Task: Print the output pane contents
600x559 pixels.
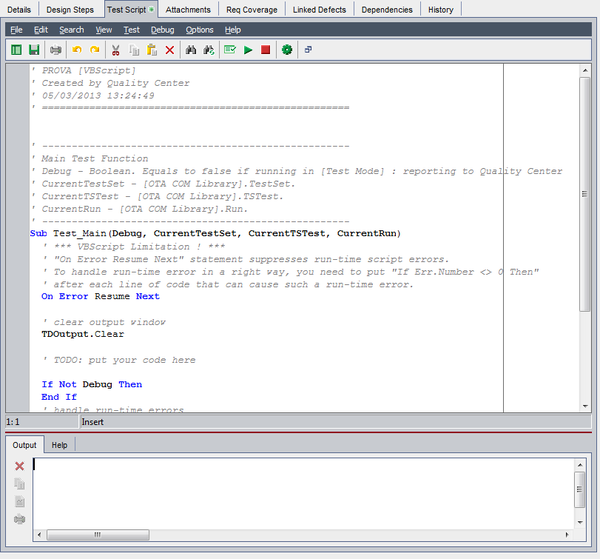Action: [20, 519]
